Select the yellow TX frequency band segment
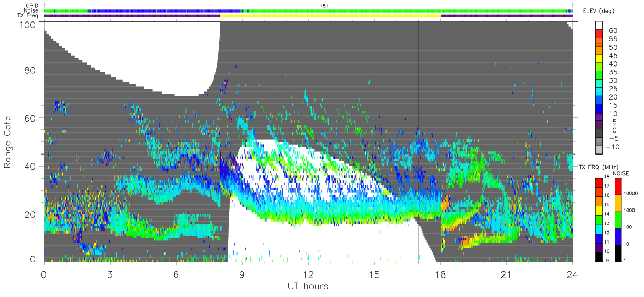 330,16
